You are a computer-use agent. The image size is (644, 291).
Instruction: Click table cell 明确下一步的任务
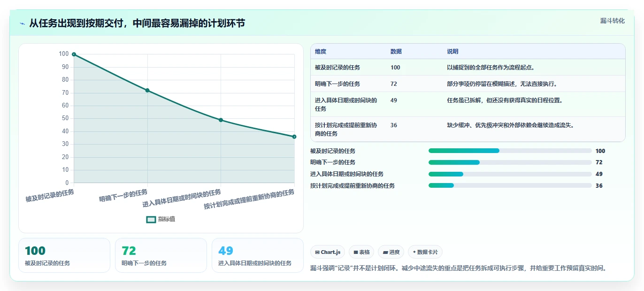click(337, 84)
